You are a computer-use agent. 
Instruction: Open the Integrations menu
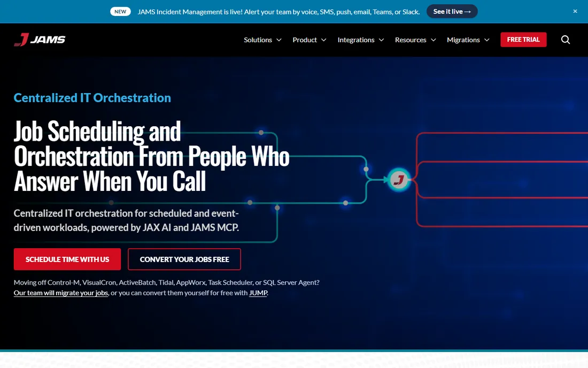coord(356,40)
